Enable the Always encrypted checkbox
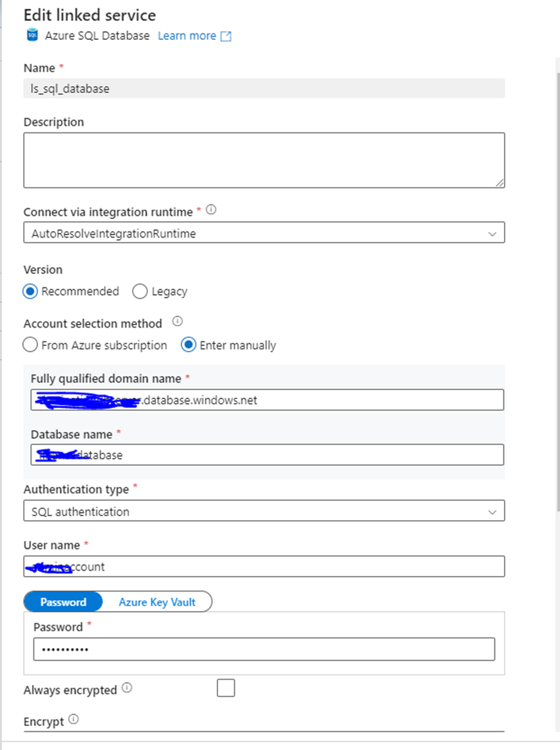This screenshot has width=560, height=750. (225, 687)
